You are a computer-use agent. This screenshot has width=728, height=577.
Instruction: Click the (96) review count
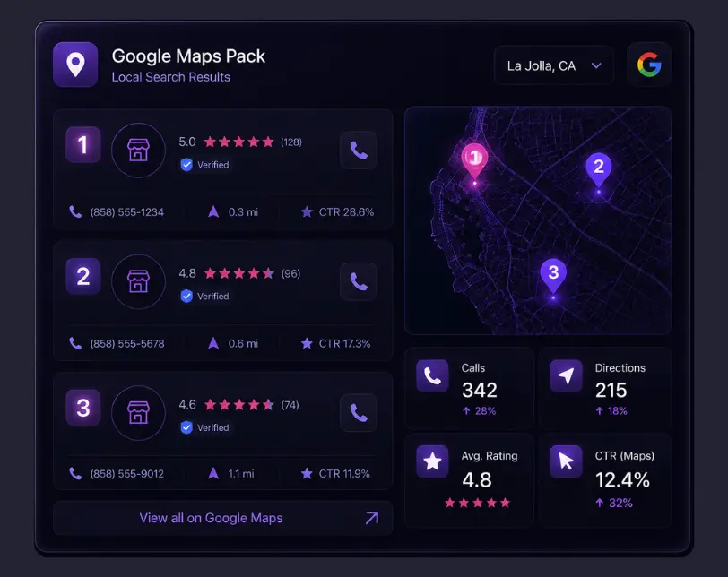[290, 273]
